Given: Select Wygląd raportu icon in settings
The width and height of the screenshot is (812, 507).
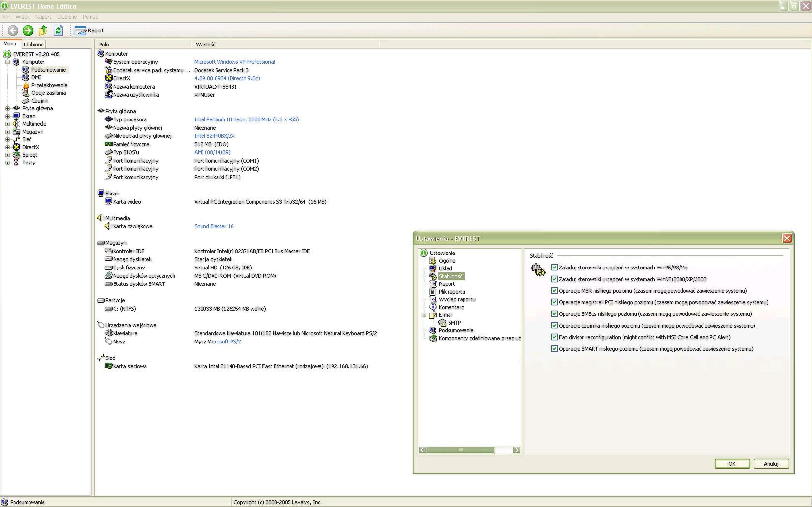Looking at the screenshot, I should [x=433, y=299].
